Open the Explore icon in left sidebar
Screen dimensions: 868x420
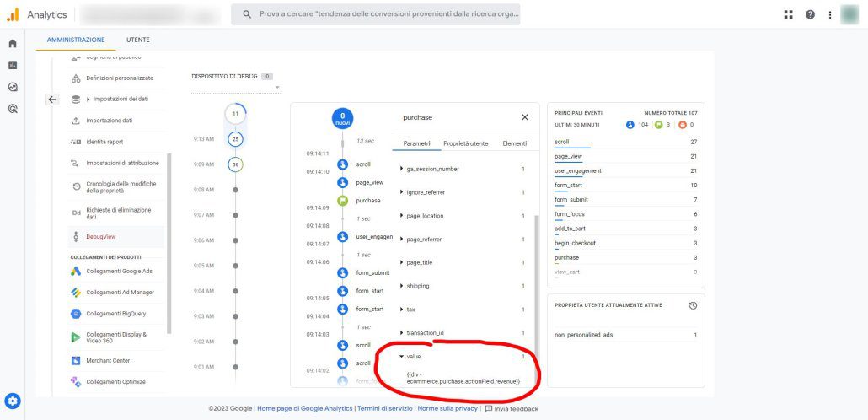pyautogui.click(x=13, y=87)
